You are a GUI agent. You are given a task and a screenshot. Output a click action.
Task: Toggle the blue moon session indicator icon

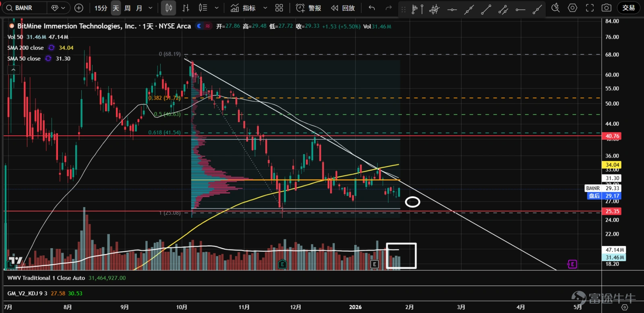(199, 26)
